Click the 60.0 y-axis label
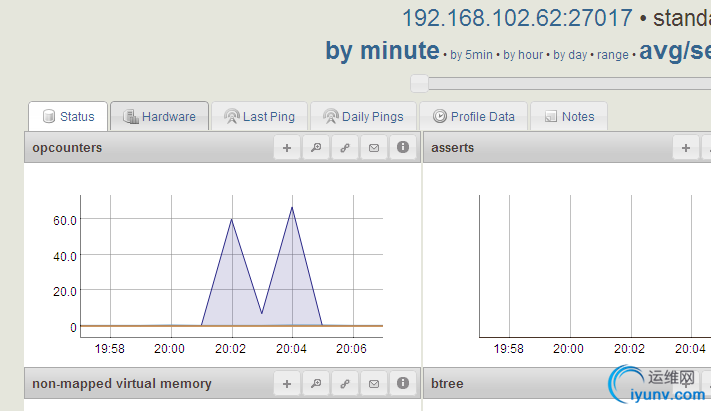The width and height of the screenshot is (711, 411). click(x=64, y=220)
